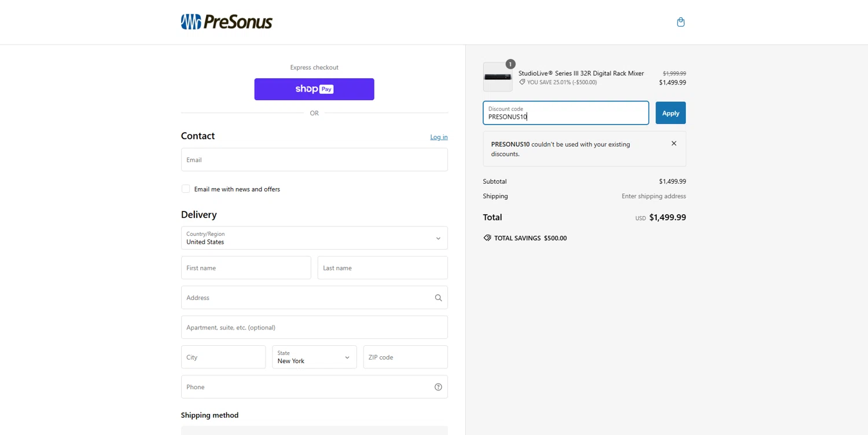Click the address search magnifier icon
Viewport: 868px width, 435px height.
coord(438,298)
